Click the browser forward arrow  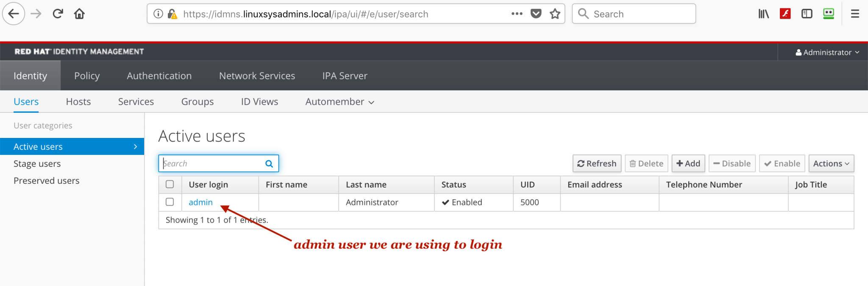pos(36,14)
